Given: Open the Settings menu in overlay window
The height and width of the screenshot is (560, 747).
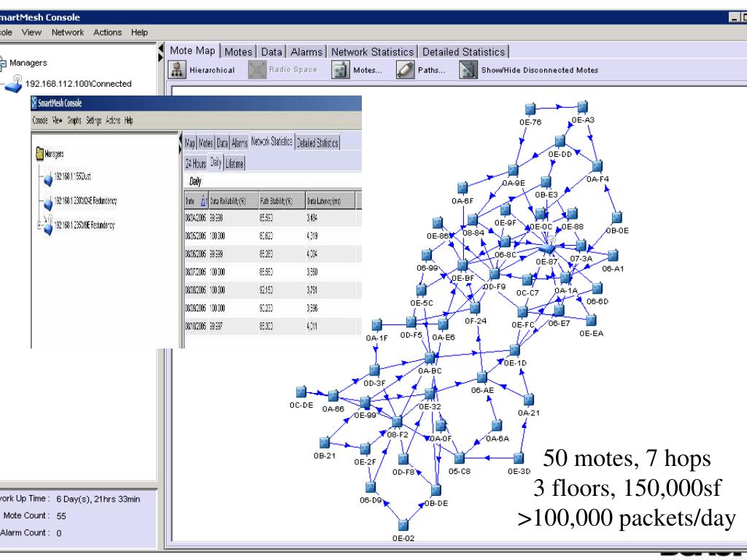Looking at the screenshot, I should (x=93, y=120).
